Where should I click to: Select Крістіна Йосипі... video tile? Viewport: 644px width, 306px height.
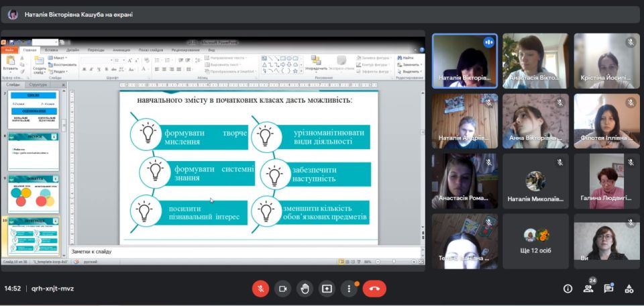tap(606, 61)
